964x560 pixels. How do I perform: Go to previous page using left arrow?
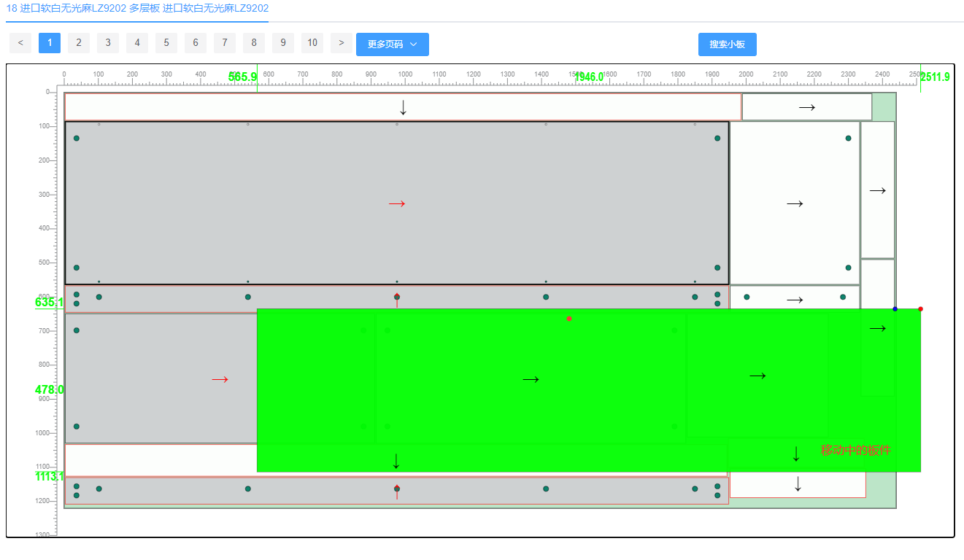point(20,43)
